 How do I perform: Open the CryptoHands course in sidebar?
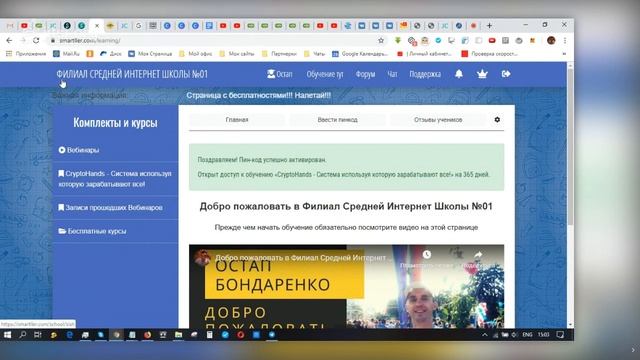[x=116, y=179]
